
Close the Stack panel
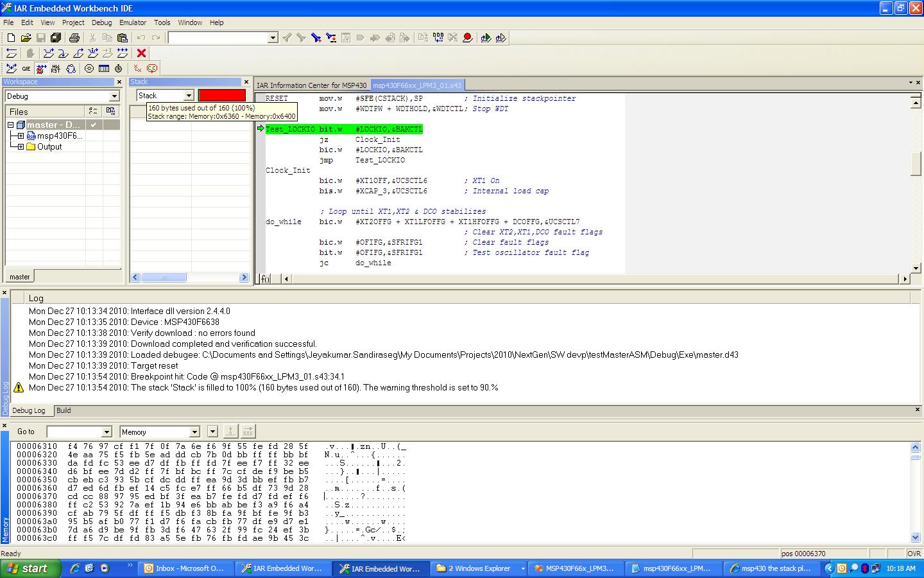[246, 82]
